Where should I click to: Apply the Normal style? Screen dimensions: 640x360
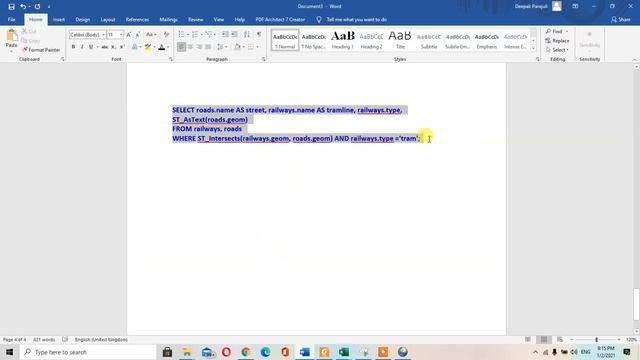(285, 40)
